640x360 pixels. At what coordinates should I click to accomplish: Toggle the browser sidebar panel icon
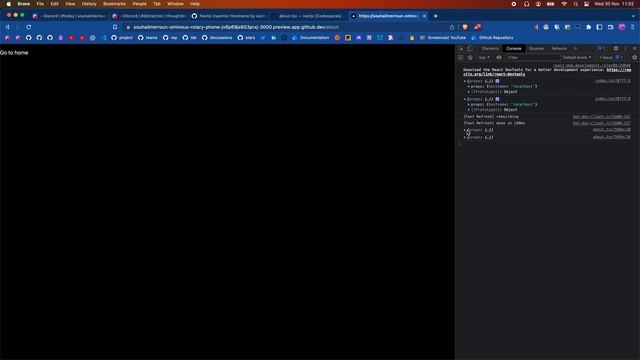click(x=599, y=27)
